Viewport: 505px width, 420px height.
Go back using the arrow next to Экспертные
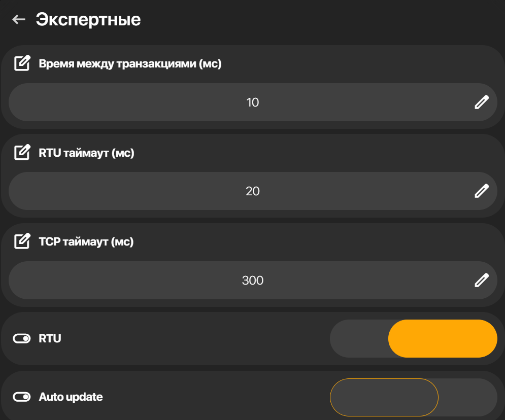click(19, 20)
